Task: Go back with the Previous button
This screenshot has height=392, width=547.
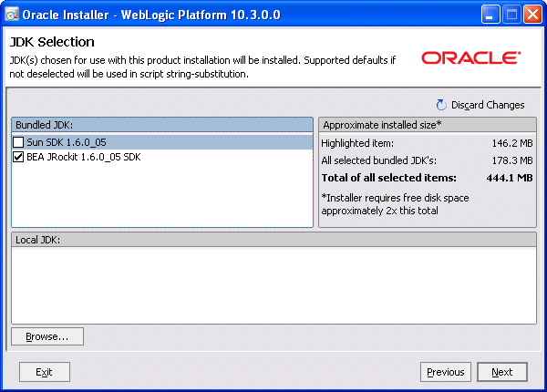Action: pos(446,372)
